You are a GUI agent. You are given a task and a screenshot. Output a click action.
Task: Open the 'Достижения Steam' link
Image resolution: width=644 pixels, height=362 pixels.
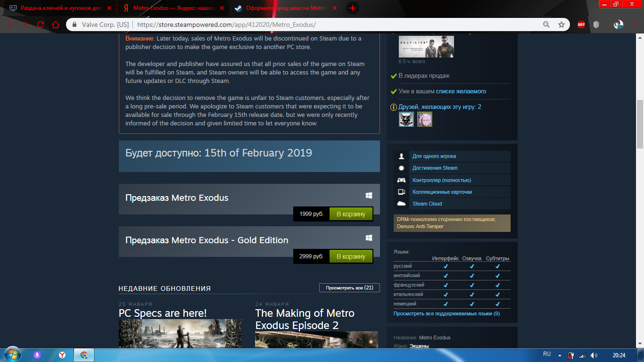coord(435,168)
